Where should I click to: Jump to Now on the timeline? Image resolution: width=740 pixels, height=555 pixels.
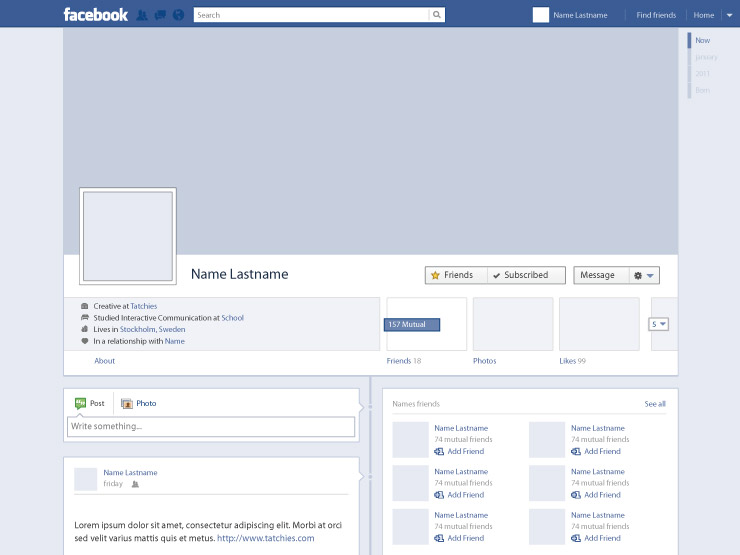click(x=702, y=41)
